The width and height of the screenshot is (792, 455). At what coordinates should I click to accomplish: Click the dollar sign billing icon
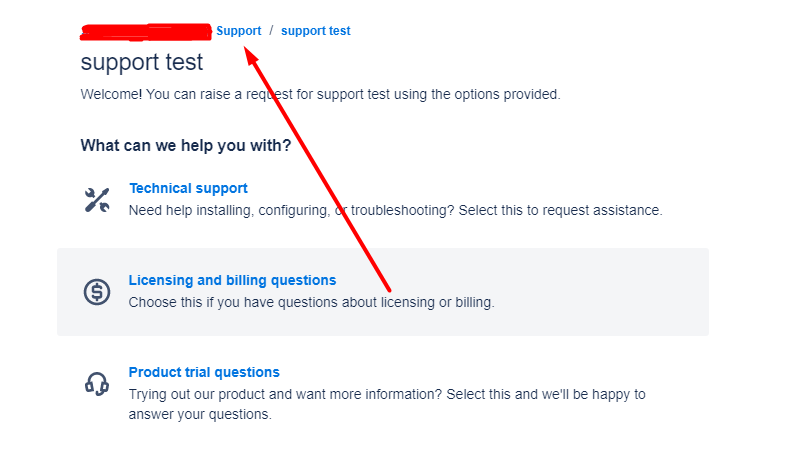coord(97,292)
